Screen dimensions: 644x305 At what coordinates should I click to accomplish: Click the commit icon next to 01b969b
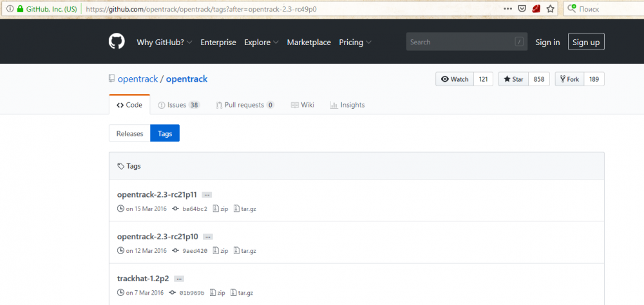[x=173, y=293]
